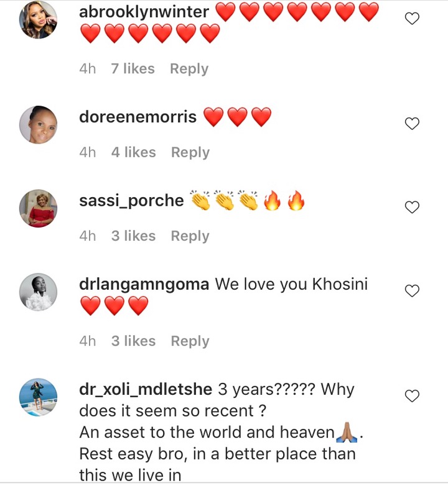
Task: View the 4 likes on doreenemorris's comment
Action: pyautogui.click(x=133, y=152)
